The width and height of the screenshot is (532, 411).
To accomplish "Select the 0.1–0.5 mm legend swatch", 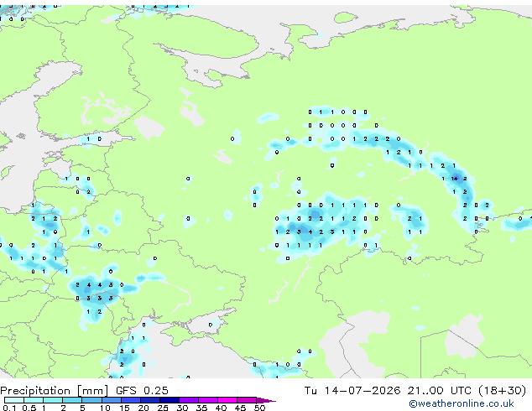I will click(x=14, y=400).
